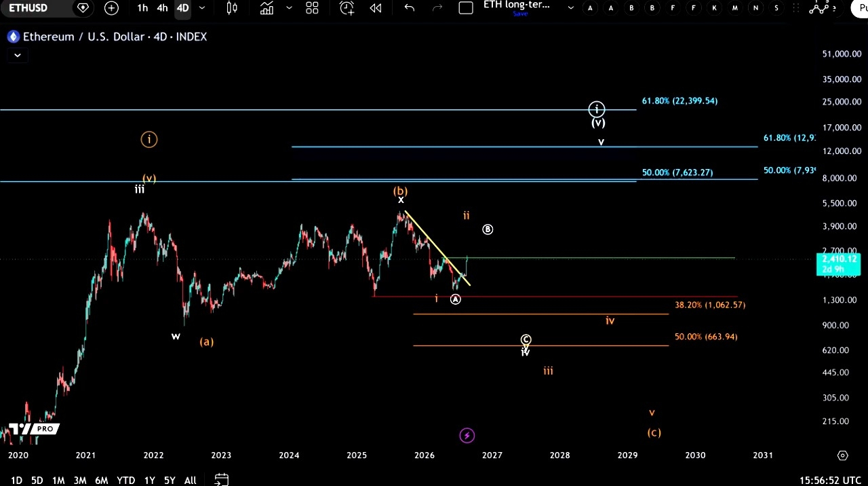This screenshot has width=868, height=486.
Task: Create an alert with the alarm clock icon
Action: click(x=347, y=8)
